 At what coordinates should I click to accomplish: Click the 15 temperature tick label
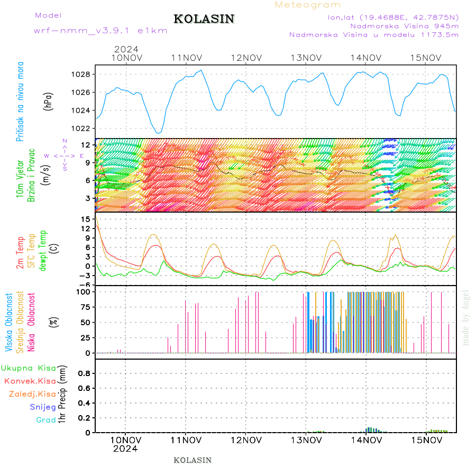tap(86, 219)
